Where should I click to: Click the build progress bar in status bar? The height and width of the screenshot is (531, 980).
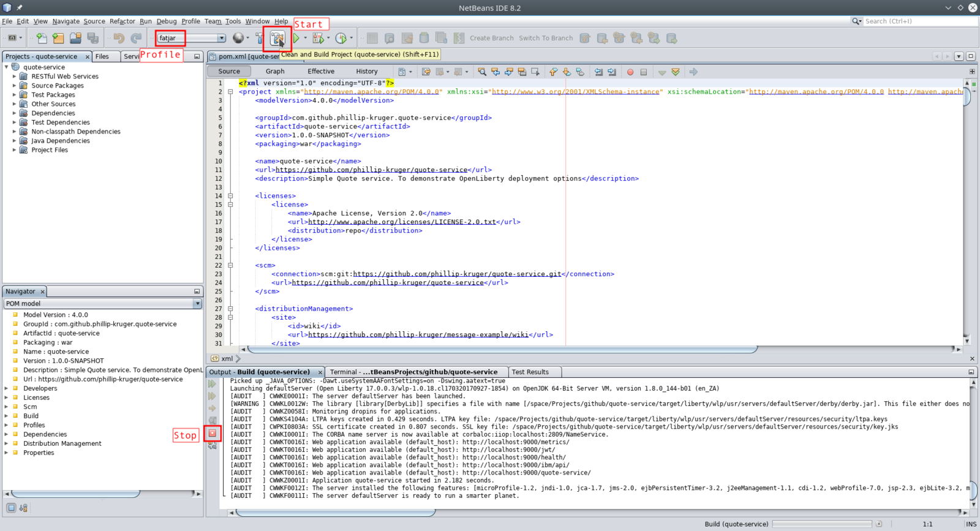[822, 524]
